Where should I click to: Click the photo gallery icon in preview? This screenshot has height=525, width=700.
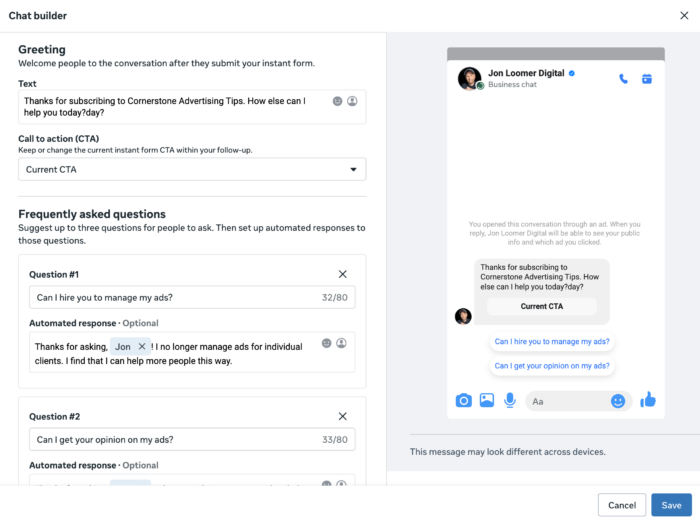(487, 400)
